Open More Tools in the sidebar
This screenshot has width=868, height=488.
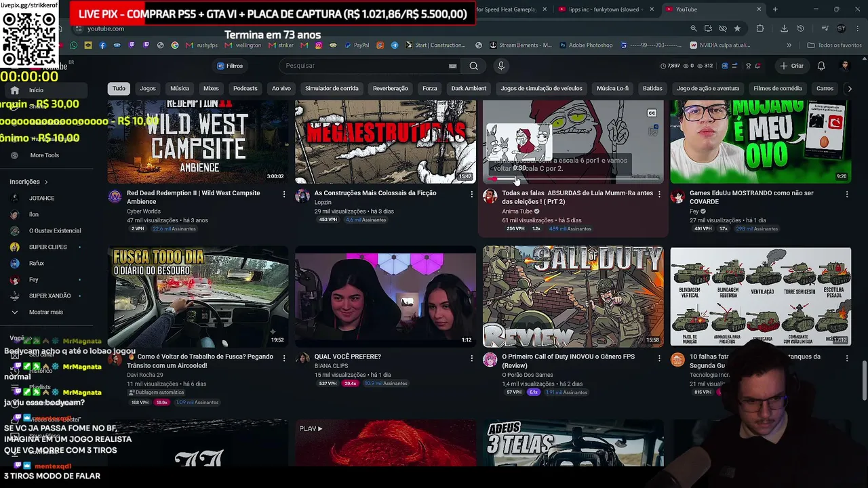(x=45, y=155)
